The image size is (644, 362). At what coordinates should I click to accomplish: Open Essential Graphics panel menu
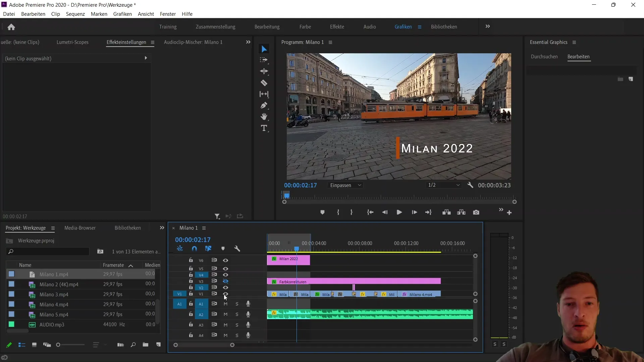[574, 43]
